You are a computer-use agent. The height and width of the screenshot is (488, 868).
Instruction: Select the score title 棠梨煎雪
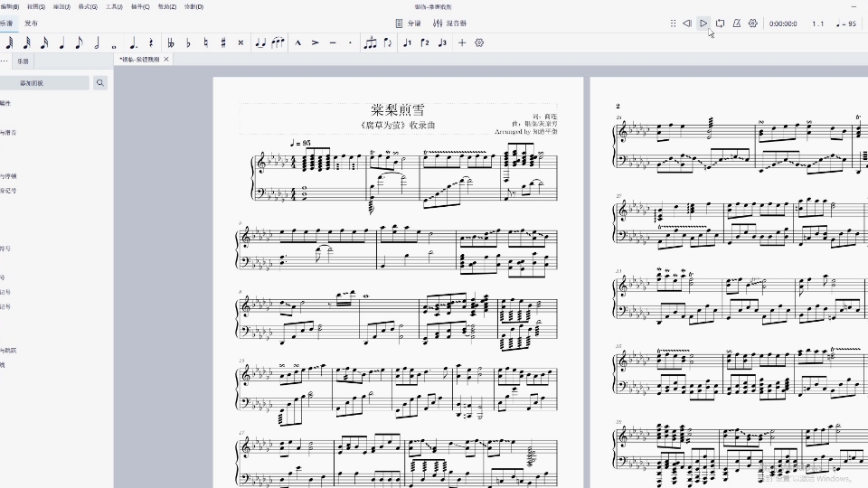click(398, 109)
